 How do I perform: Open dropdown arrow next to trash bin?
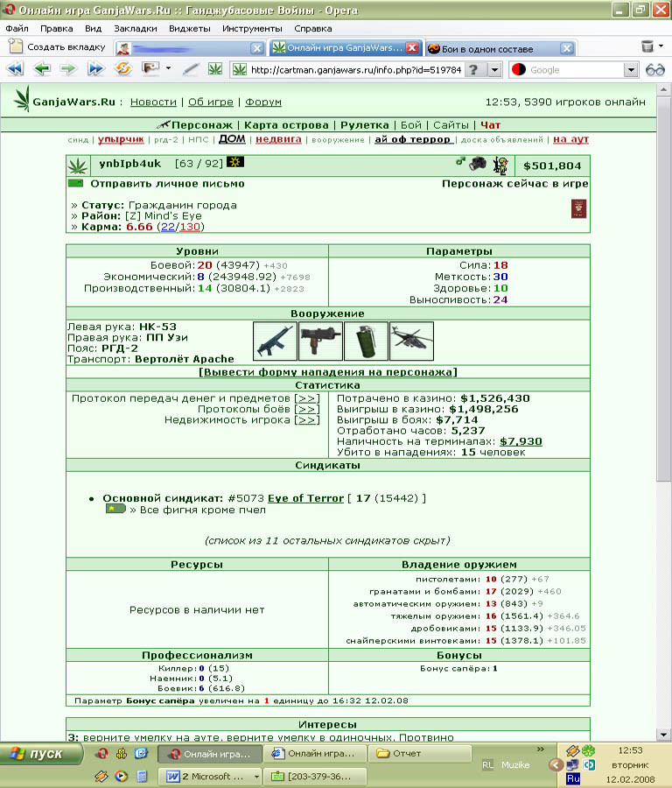661,46
